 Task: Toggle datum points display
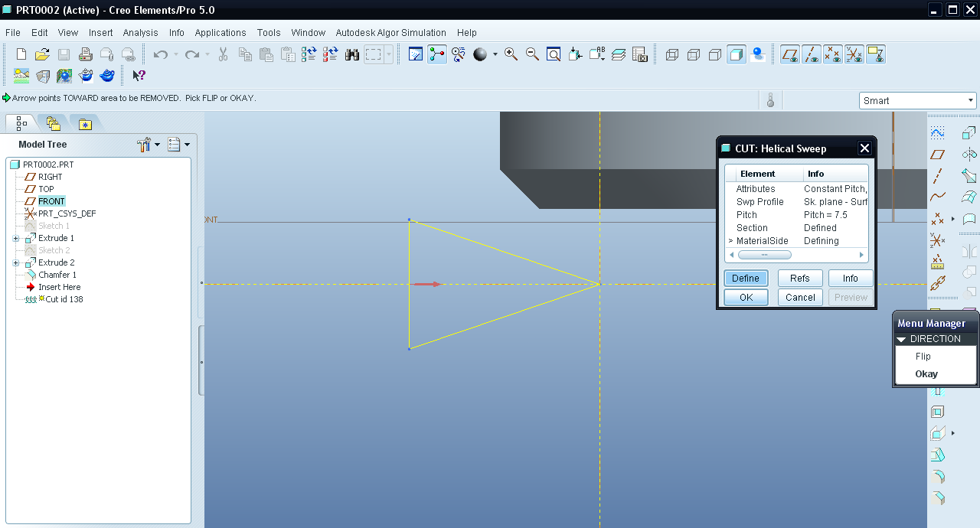click(833, 54)
